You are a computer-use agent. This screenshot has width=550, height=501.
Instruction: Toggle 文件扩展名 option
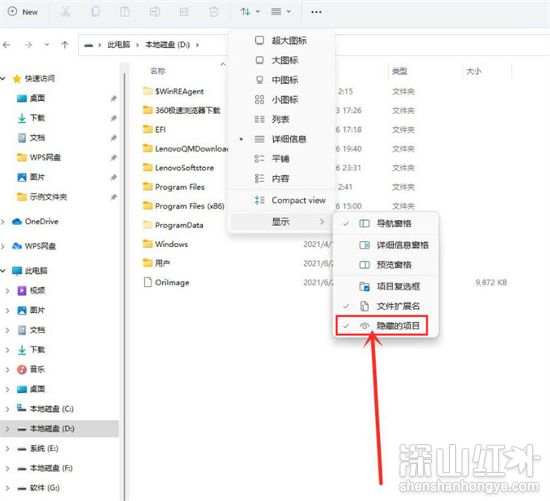[x=385, y=306]
